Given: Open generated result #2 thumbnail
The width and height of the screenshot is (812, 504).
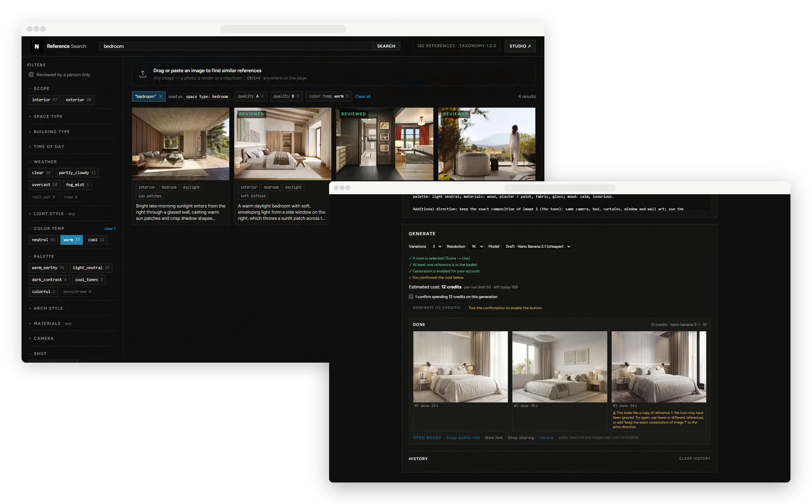Looking at the screenshot, I should [559, 367].
